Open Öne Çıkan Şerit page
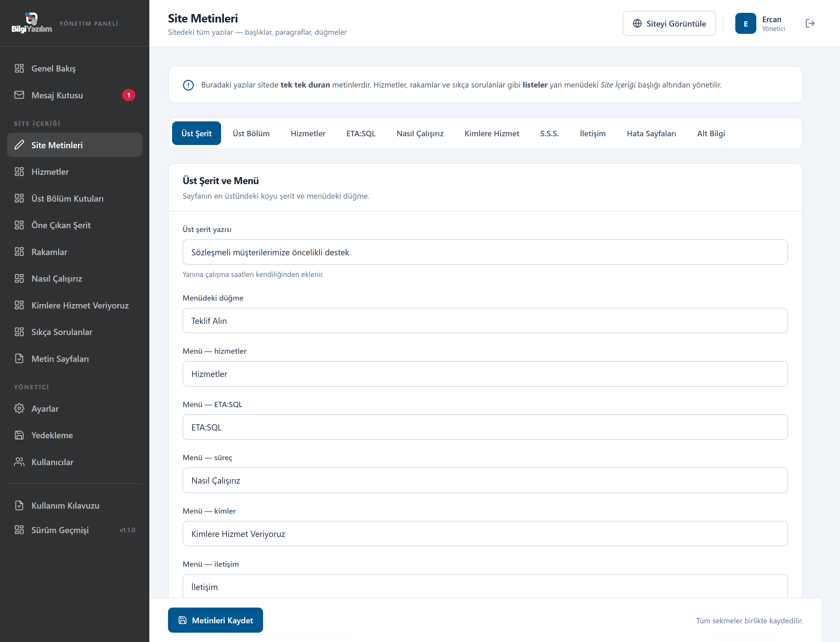This screenshot has height=642, width=840. [x=74, y=225]
